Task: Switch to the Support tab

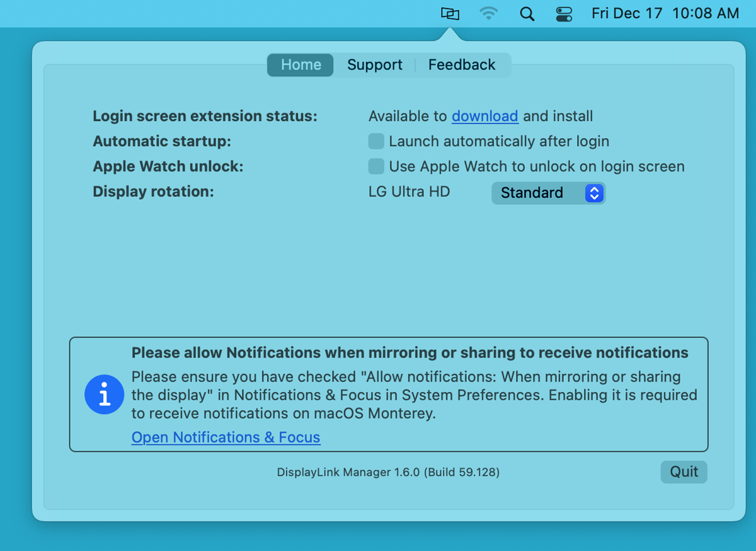Action: 374,64
